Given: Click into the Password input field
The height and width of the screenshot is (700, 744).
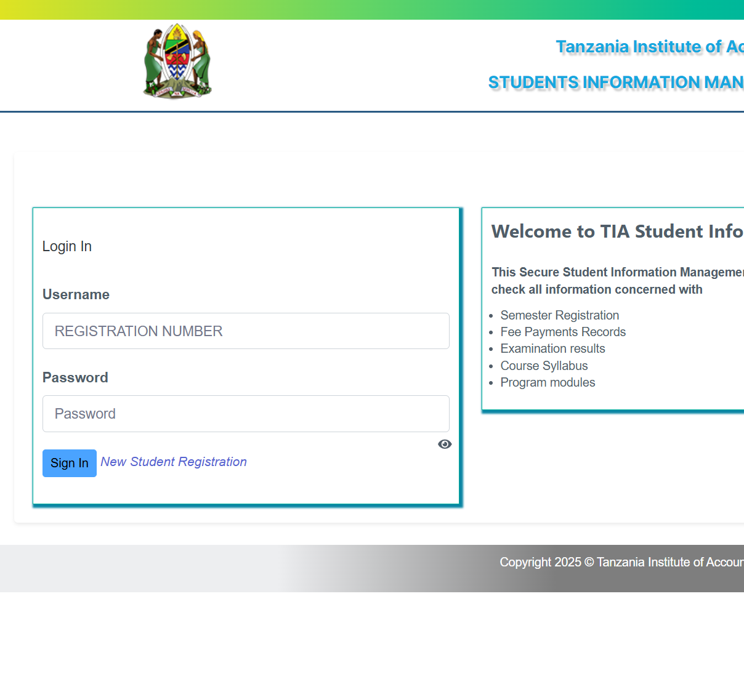Looking at the screenshot, I should point(246,414).
